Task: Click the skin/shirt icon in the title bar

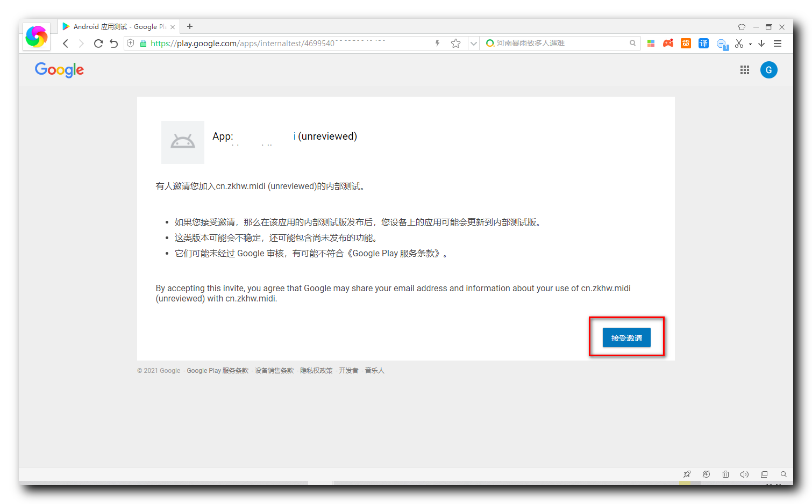Action: pyautogui.click(x=742, y=27)
